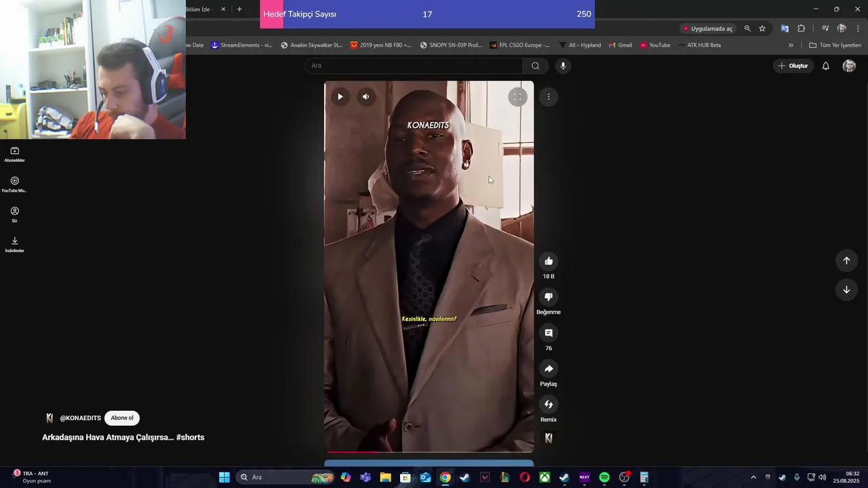Viewport: 868px width, 488px height.
Task: Seek the Short using the red progress bar
Action: (429, 451)
